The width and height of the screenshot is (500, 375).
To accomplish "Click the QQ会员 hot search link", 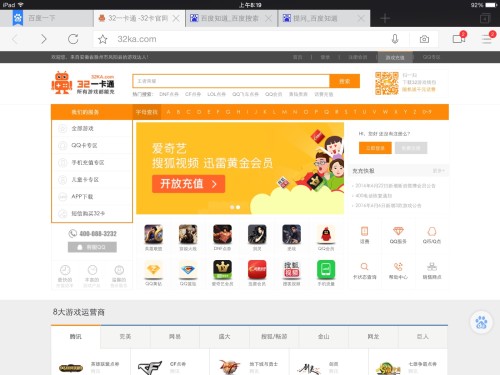I will click(273, 94).
